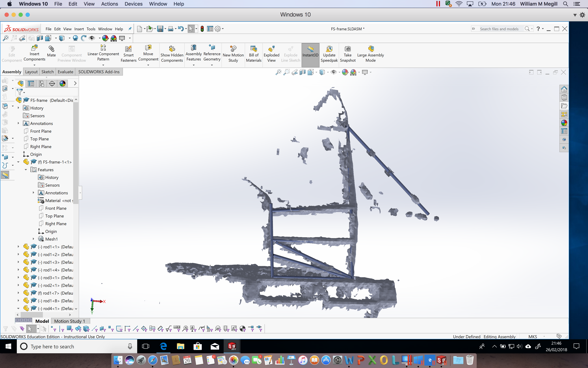Select the Mate tool

pos(51,51)
